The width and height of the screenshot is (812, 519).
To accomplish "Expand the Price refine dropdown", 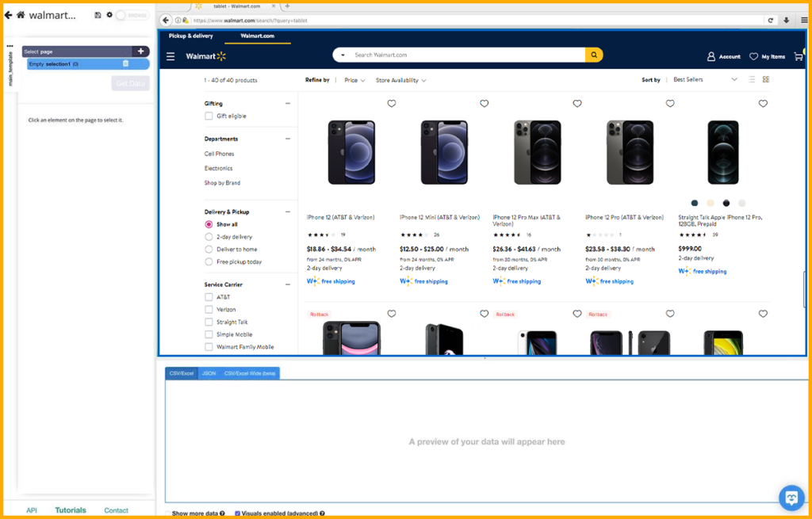I will [354, 80].
